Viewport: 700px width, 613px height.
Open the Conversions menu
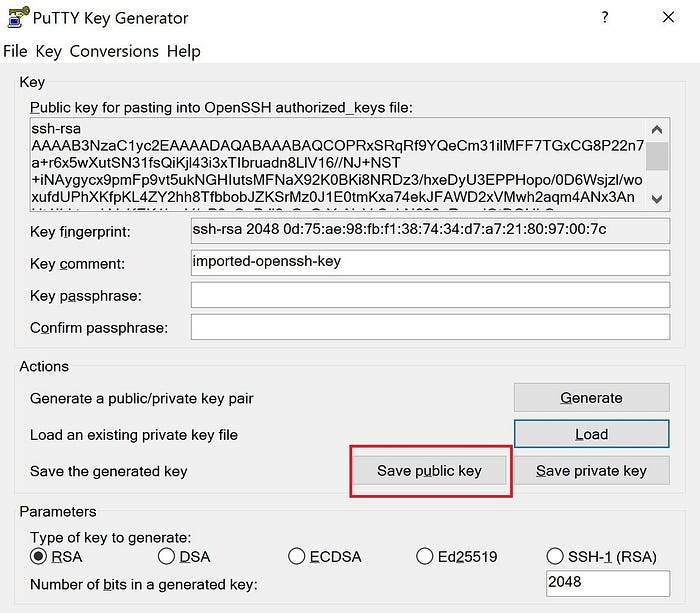(x=114, y=51)
